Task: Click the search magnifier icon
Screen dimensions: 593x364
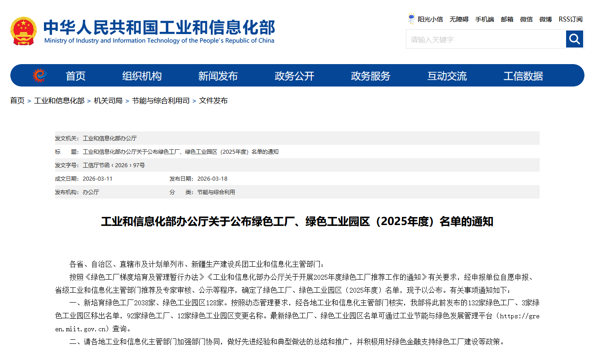Action: click(x=574, y=39)
